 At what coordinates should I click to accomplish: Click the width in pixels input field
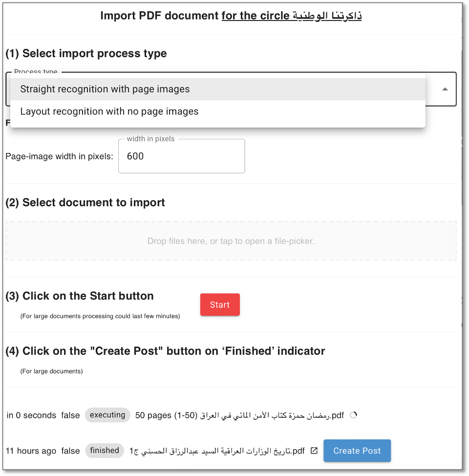point(181,156)
